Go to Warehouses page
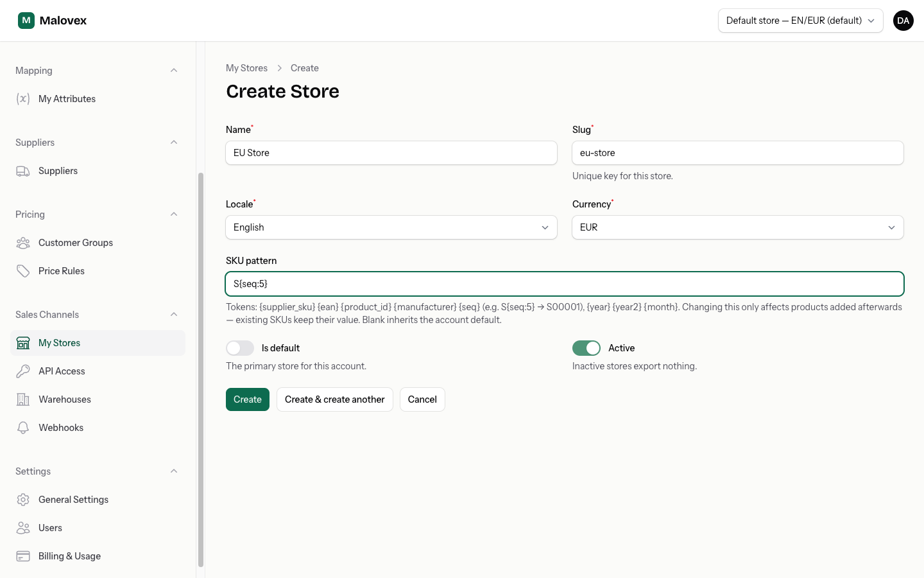This screenshot has width=924, height=578. (x=98, y=399)
